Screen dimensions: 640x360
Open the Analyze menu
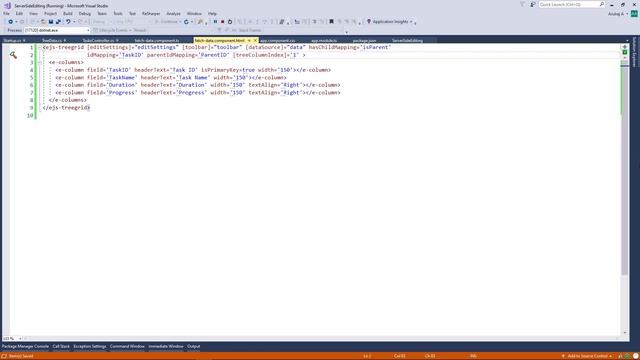click(x=173, y=13)
